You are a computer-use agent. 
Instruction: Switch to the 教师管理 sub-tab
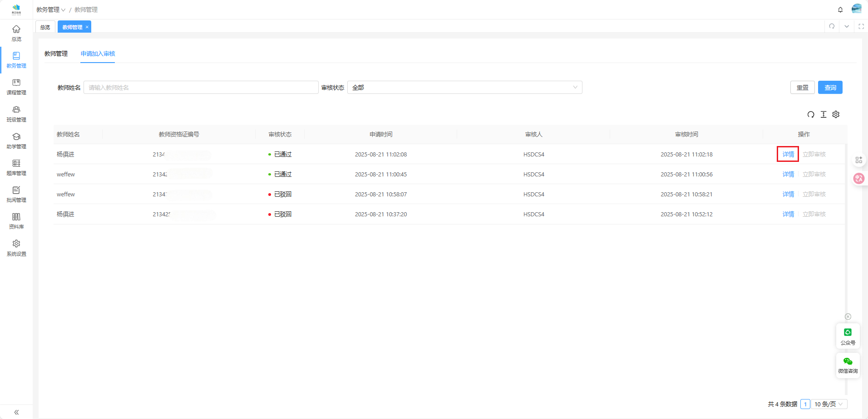tap(56, 54)
